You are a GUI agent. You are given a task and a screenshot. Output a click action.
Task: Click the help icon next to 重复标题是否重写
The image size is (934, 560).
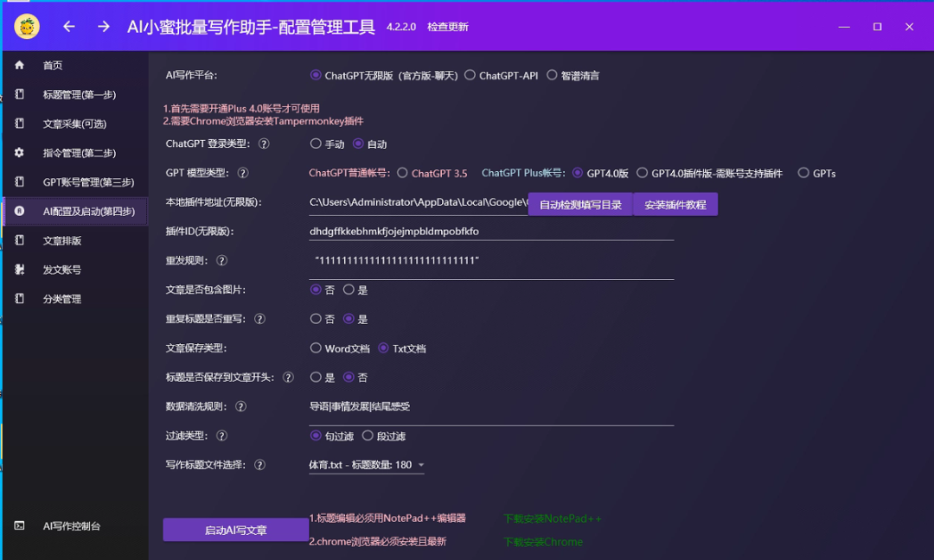pyautogui.click(x=259, y=319)
